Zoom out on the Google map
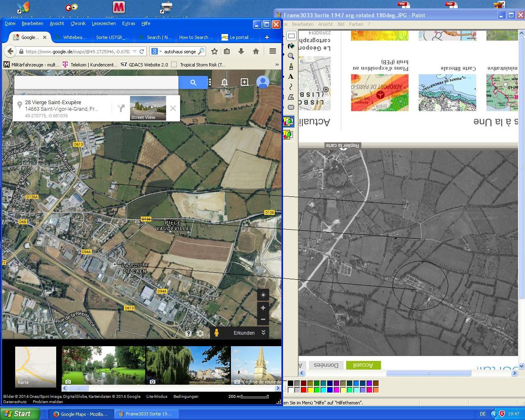Viewport: 525px width, 420px height. 263,319
